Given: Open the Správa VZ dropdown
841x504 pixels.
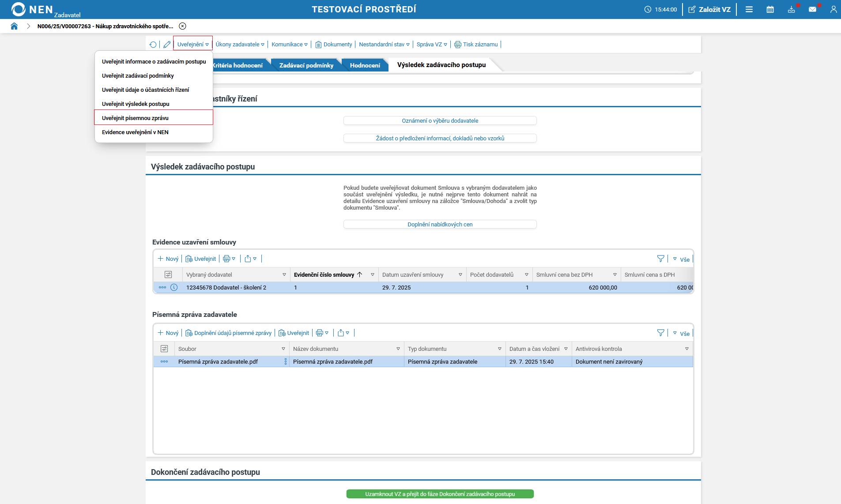Looking at the screenshot, I should tap(431, 45).
